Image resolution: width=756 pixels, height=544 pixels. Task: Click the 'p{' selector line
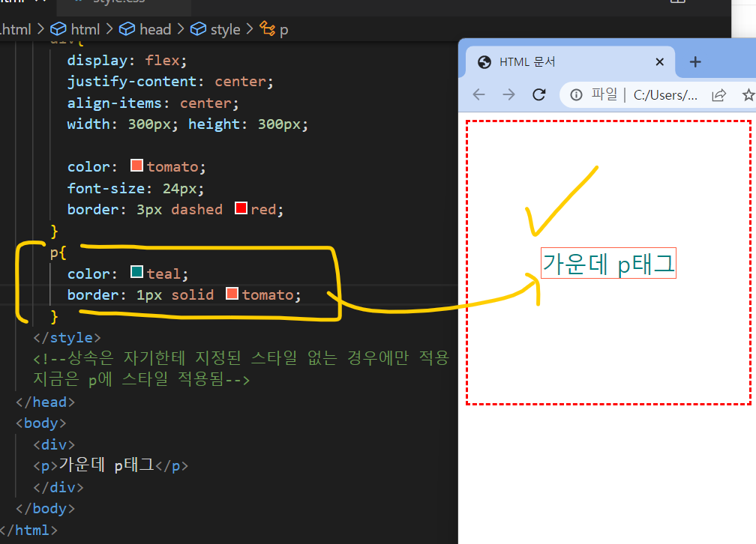58,253
